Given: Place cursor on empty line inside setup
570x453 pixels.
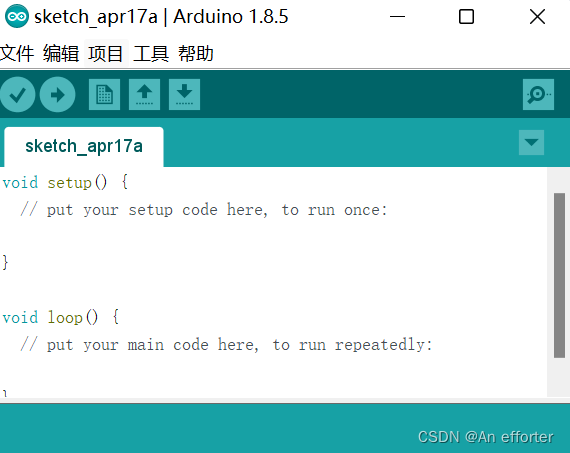Looking at the screenshot, I should (x=273, y=236).
